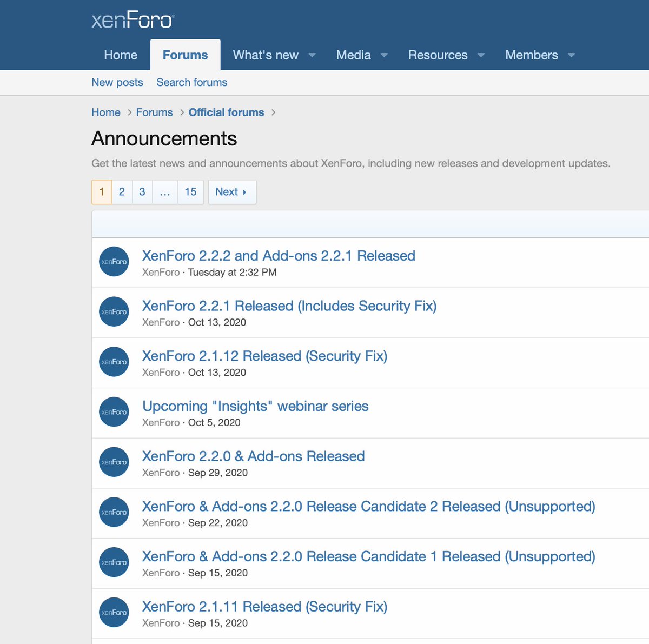Click Home in the breadcrumb
The height and width of the screenshot is (644, 649).
pos(106,112)
